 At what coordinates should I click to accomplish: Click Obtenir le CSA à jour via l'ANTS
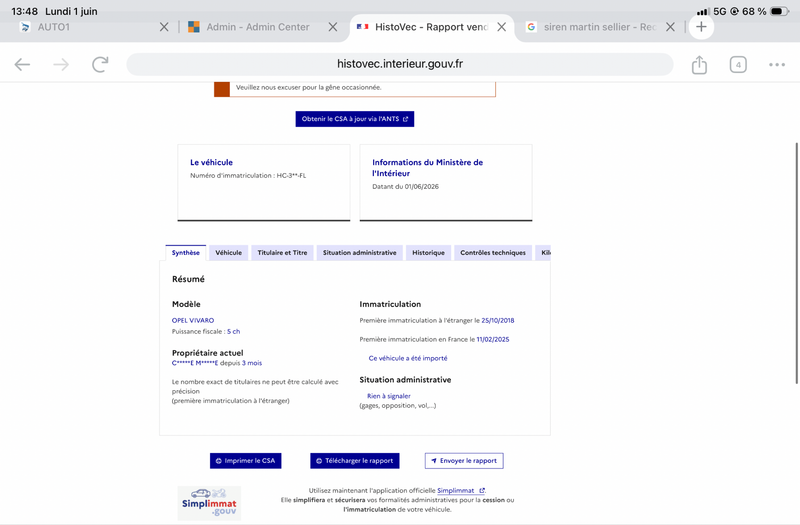pyautogui.click(x=355, y=119)
